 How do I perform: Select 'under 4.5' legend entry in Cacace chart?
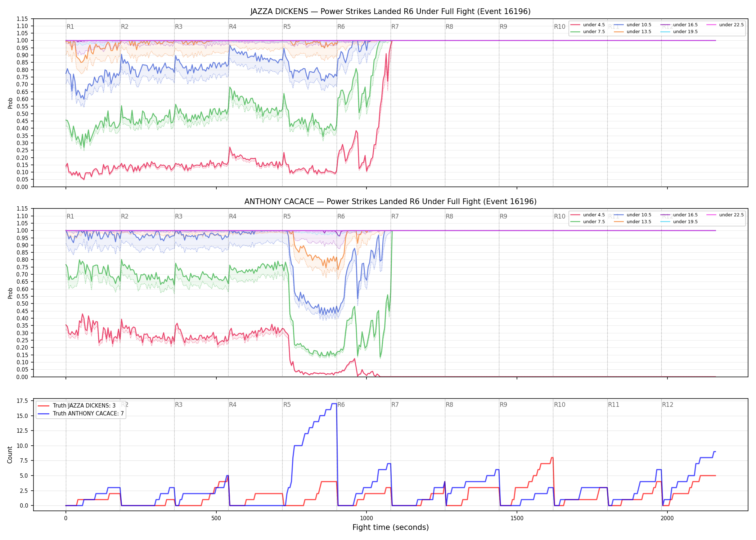pyautogui.click(x=588, y=215)
